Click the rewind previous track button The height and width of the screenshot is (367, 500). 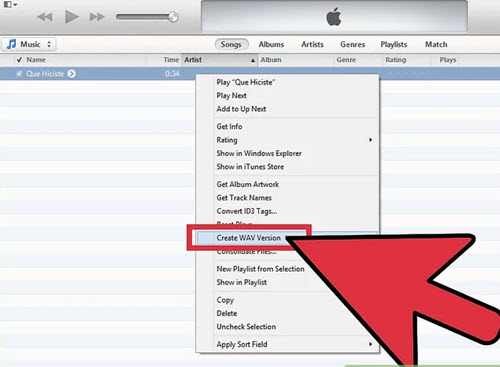pos(45,17)
